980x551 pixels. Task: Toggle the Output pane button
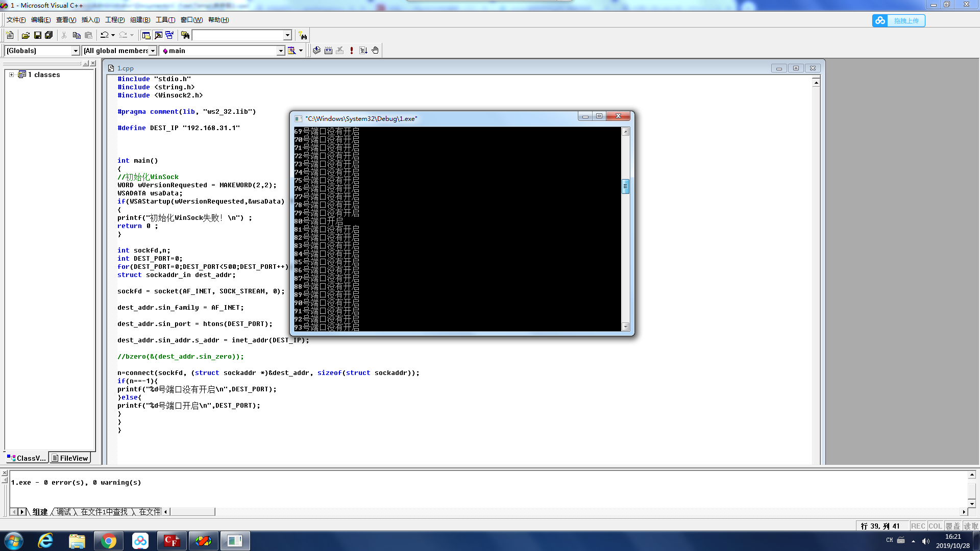[x=158, y=35]
